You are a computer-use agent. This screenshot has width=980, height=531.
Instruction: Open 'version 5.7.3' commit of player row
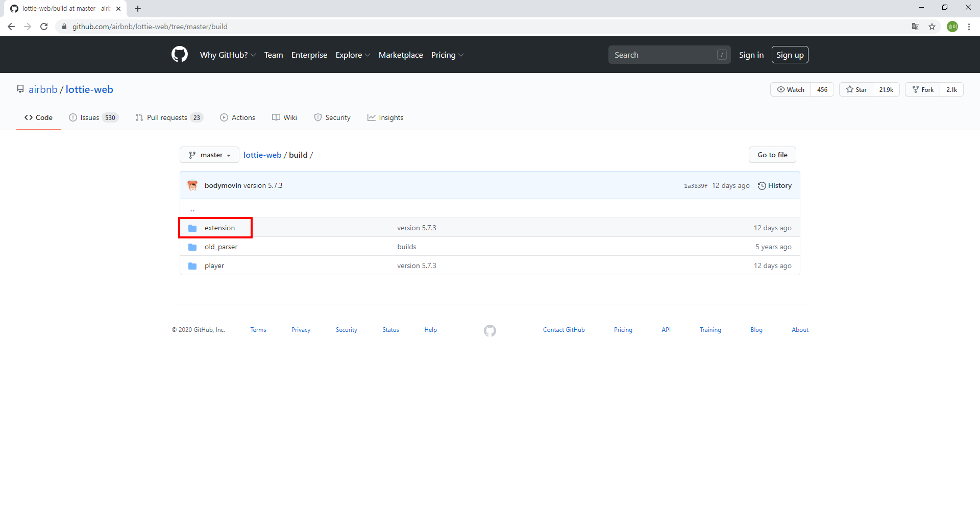pos(416,265)
